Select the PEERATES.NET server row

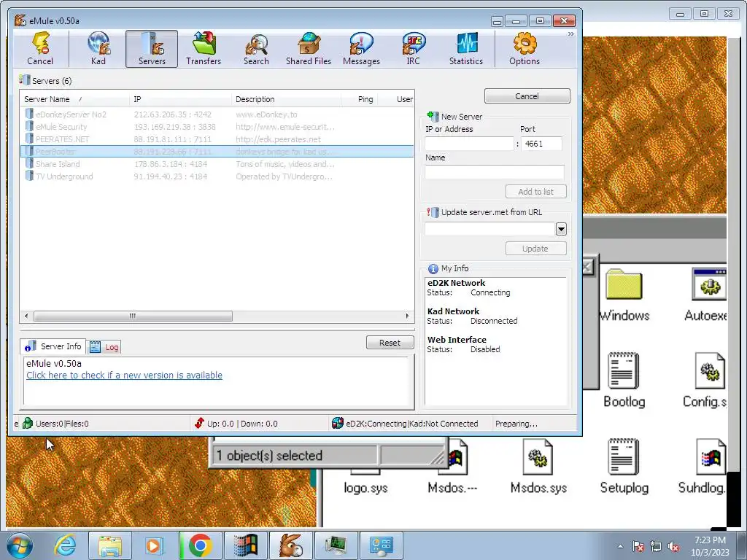coord(217,139)
